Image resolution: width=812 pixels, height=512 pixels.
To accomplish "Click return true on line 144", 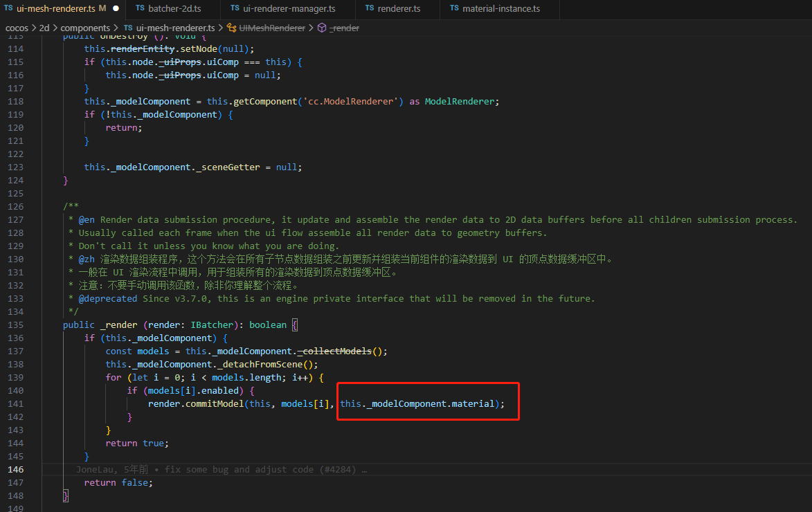I will 134,443.
